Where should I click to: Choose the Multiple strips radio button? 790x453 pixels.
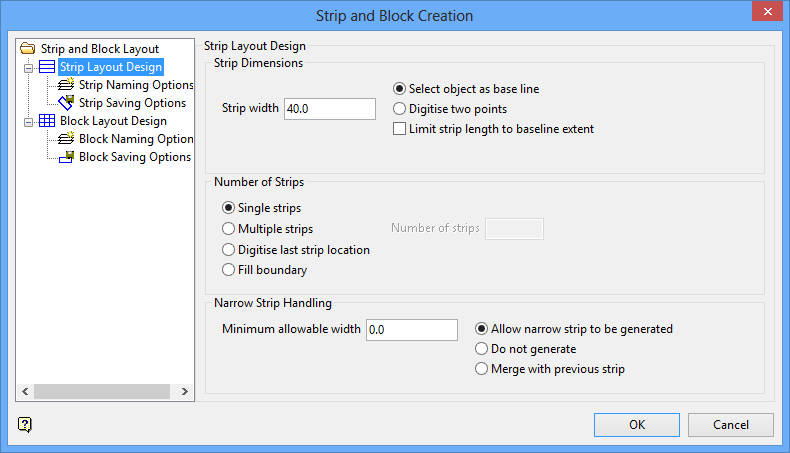coord(229,229)
